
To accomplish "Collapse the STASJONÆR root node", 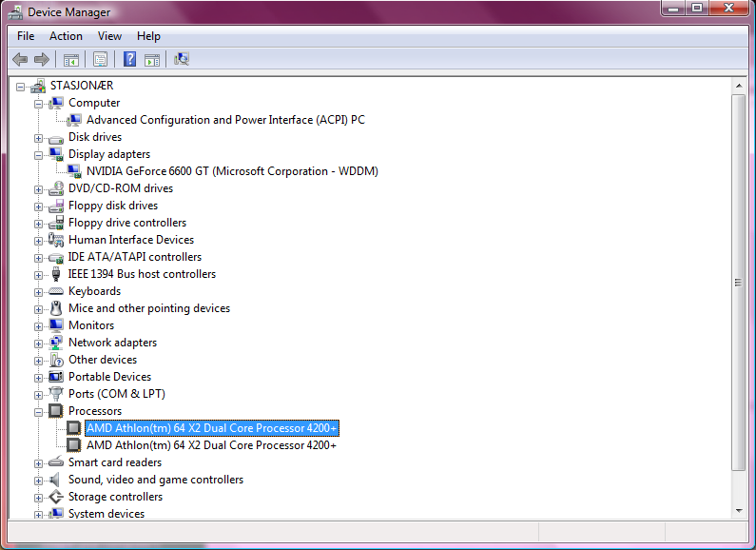I will point(20,87).
